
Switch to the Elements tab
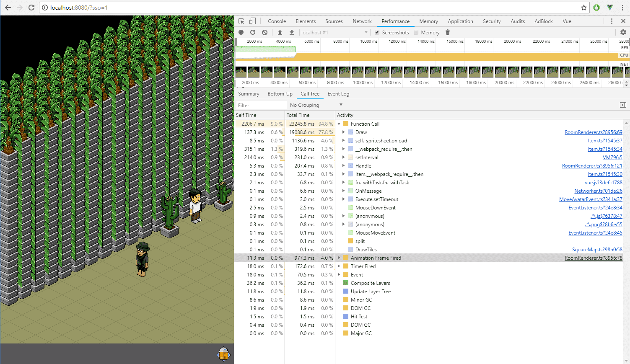[x=306, y=21]
